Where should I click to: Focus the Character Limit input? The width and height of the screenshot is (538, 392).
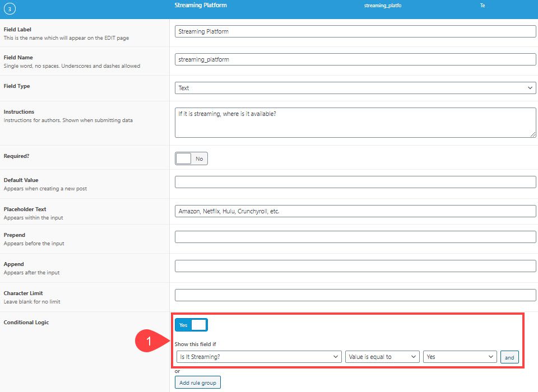coord(355,295)
